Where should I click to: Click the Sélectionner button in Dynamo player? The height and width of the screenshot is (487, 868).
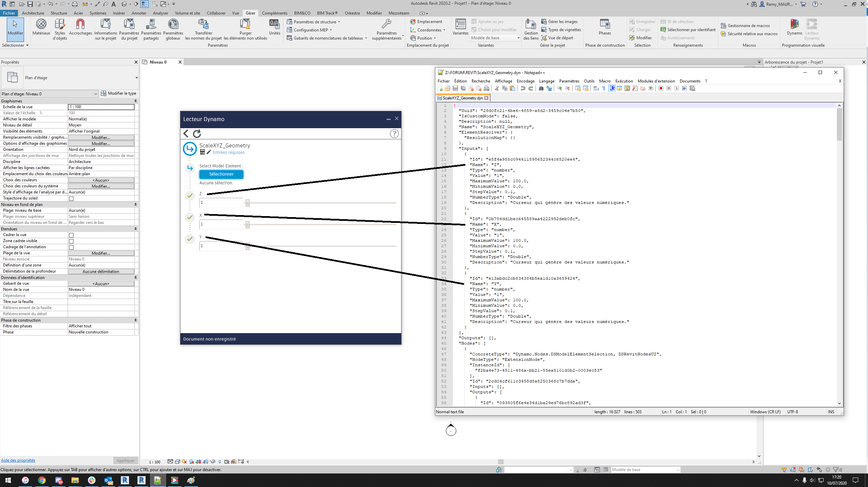coord(221,174)
